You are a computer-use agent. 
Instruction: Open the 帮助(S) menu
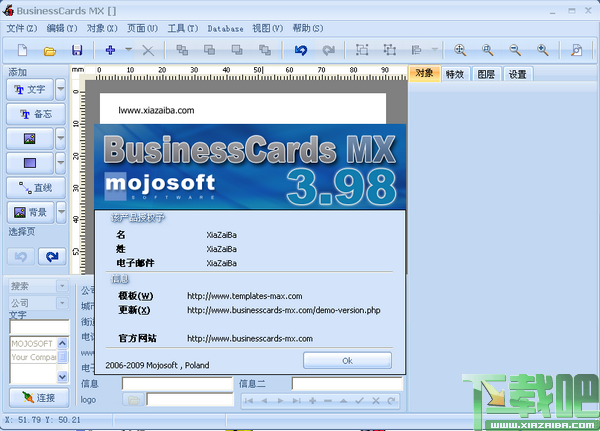(x=308, y=28)
